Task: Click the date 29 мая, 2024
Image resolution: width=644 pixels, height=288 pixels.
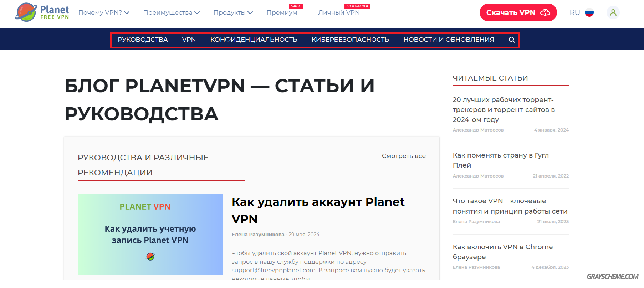Action: 304,235
